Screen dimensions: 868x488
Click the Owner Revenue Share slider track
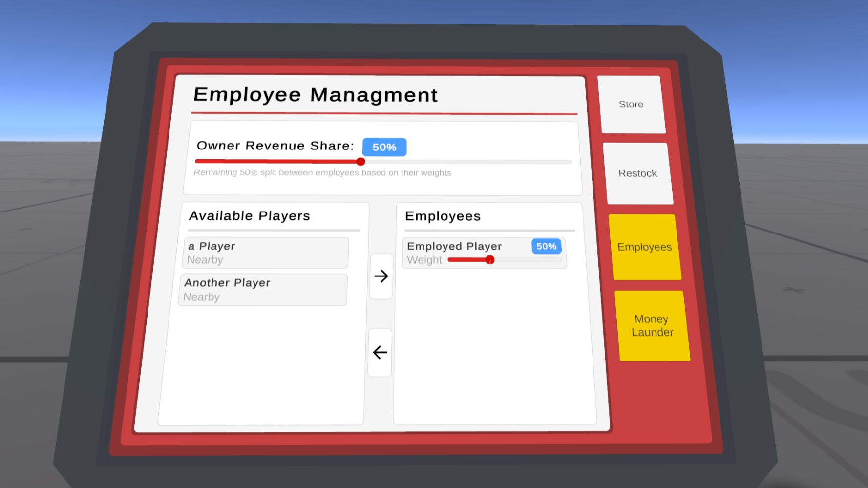tap(383, 161)
